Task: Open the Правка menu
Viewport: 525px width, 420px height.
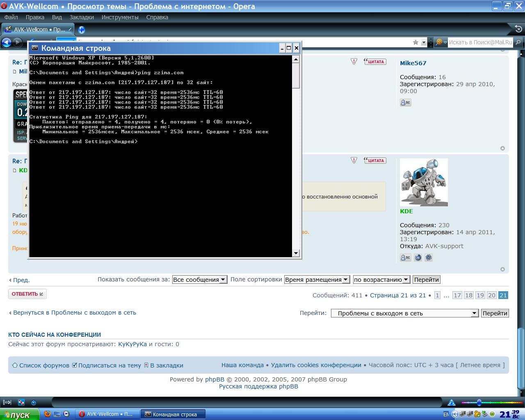Action: point(35,17)
